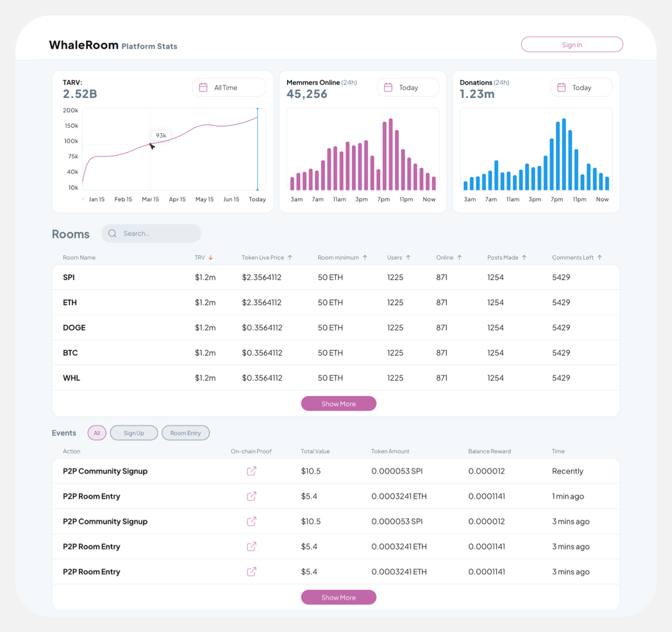Viewport: 672px width, 632px height.
Task: Filter events by Sign Up
Action: pos(134,433)
